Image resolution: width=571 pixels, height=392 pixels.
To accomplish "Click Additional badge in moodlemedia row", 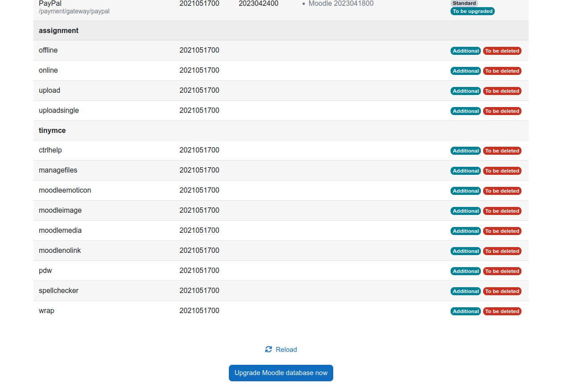I will 466,231.
